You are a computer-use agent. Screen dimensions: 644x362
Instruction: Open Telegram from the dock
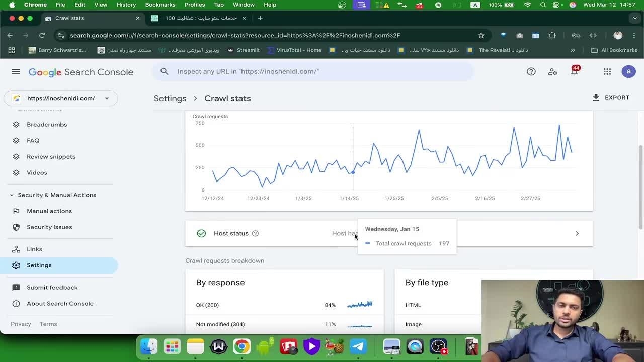pos(358,346)
